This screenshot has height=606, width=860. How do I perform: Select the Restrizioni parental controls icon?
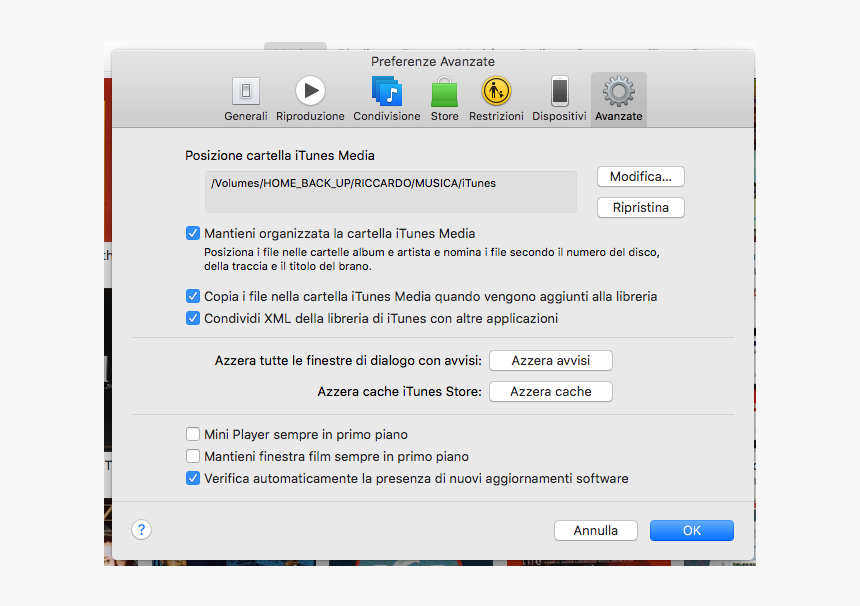click(496, 91)
